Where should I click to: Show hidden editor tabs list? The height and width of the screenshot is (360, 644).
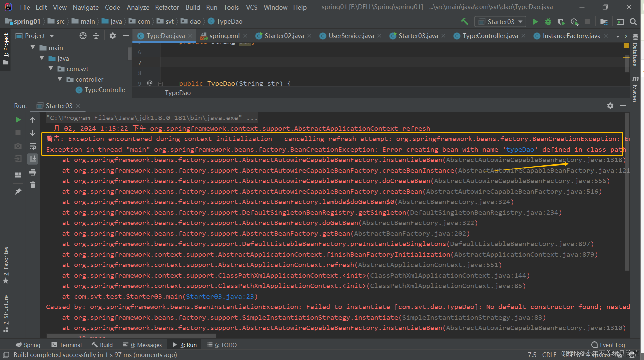[622, 36]
